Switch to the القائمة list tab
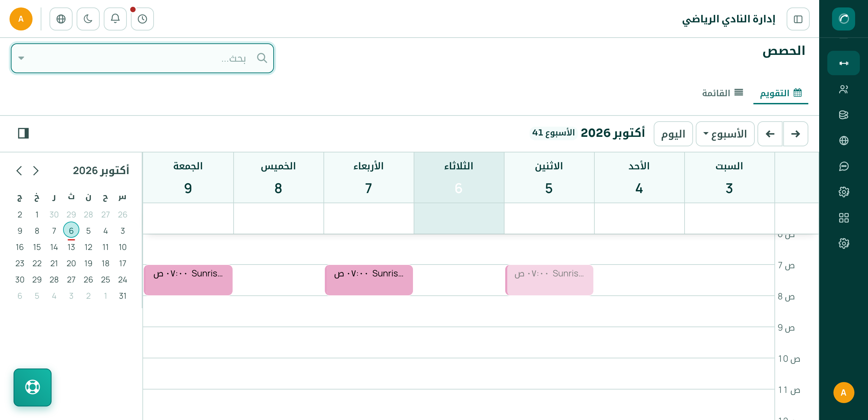868x420 pixels. [723, 93]
